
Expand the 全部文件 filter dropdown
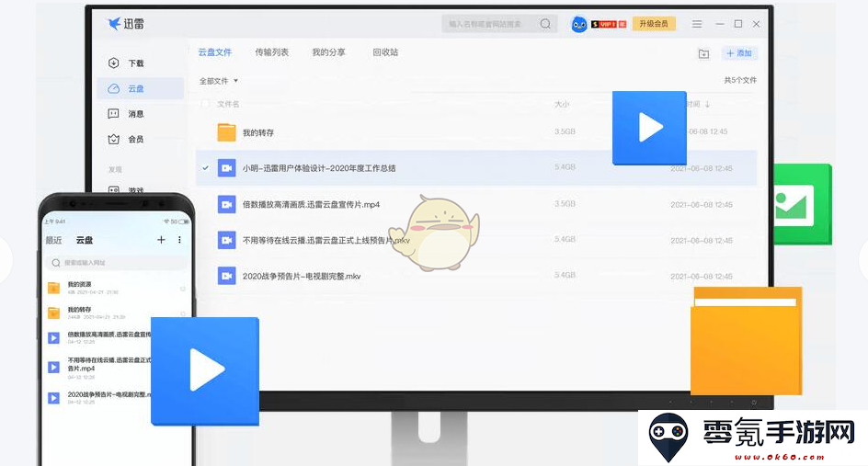point(219,81)
